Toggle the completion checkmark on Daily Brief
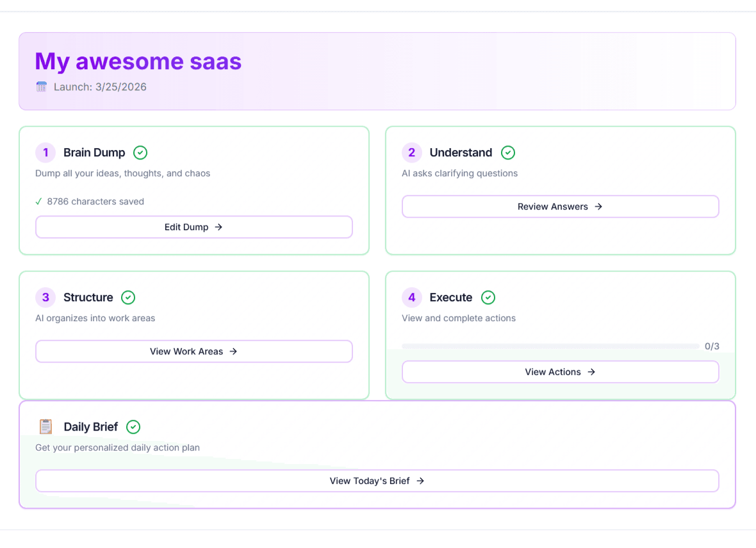This screenshot has width=756, height=548. pyautogui.click(x=133, y=426)
